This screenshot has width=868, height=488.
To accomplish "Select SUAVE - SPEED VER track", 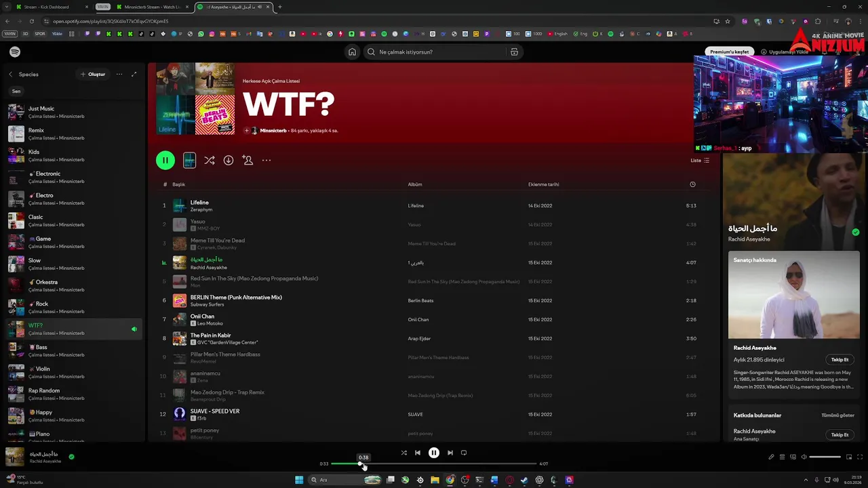I will pyautogui.click(x=433, y=414).
